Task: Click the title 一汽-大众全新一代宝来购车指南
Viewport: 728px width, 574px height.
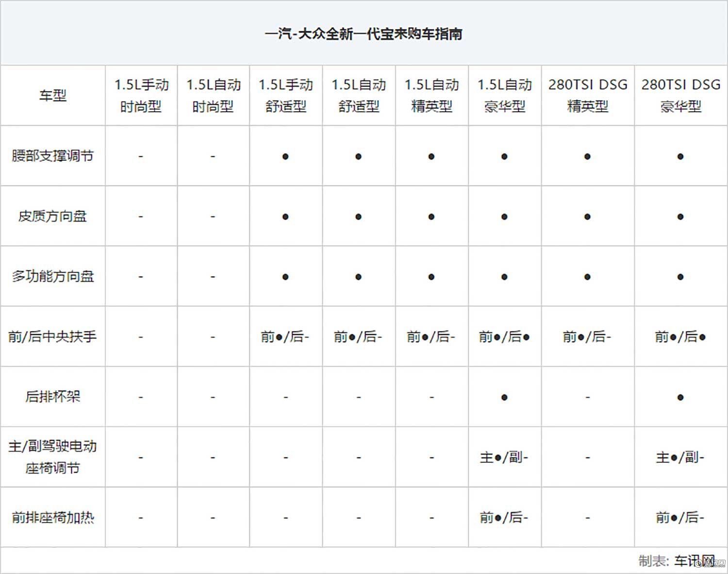Action: click(x=364, y=34)
